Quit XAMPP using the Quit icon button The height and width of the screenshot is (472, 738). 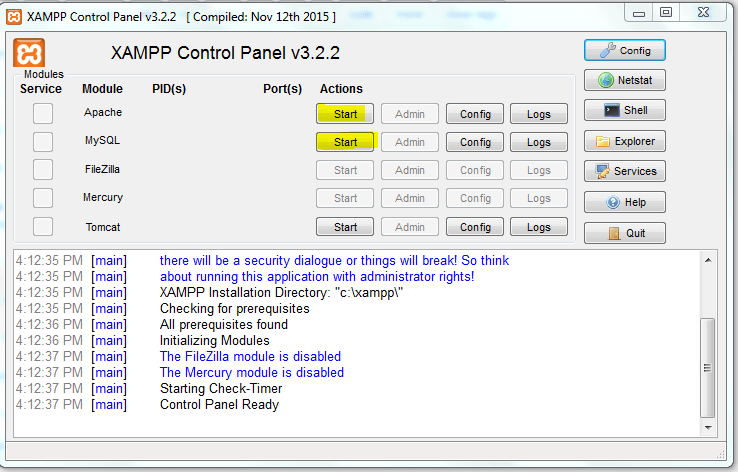point(624,233)
